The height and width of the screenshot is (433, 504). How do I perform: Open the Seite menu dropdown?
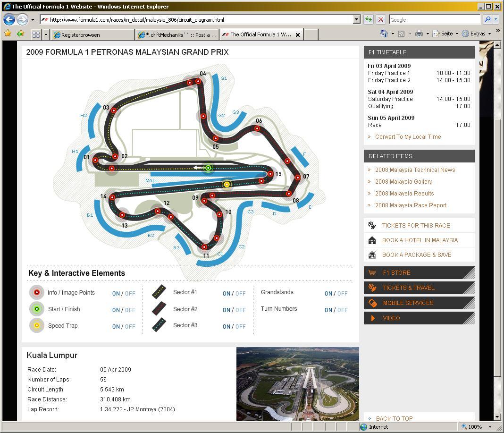click(445, 34)
